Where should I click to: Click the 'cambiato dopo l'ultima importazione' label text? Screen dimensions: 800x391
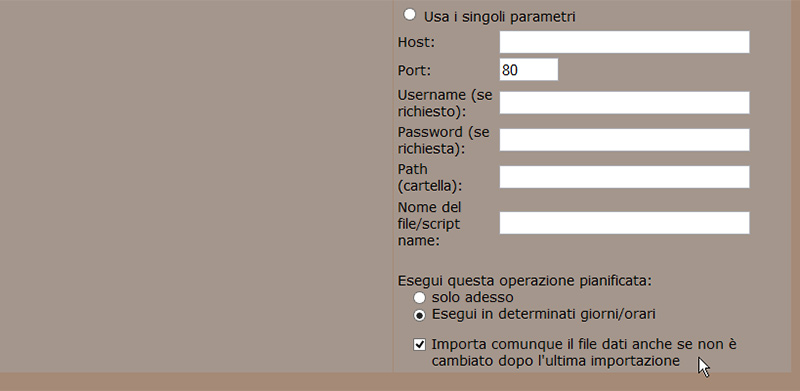(556, 361)
